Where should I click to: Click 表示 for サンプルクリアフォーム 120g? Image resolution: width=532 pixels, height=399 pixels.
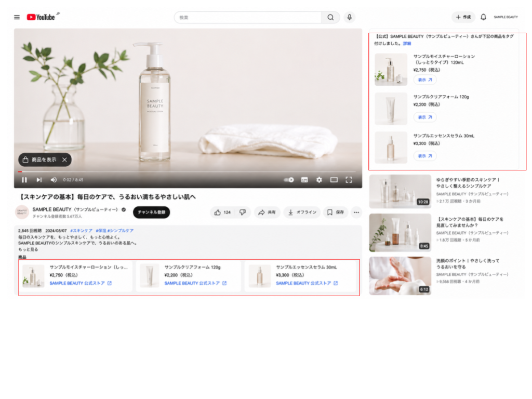425,117
